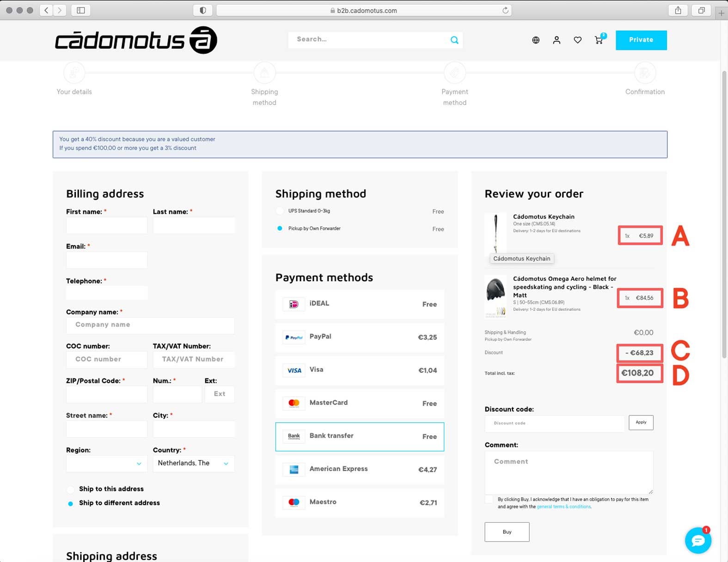Click the Bank transfer logo
This screenshot has width=728, height=562.
[294, 436]
